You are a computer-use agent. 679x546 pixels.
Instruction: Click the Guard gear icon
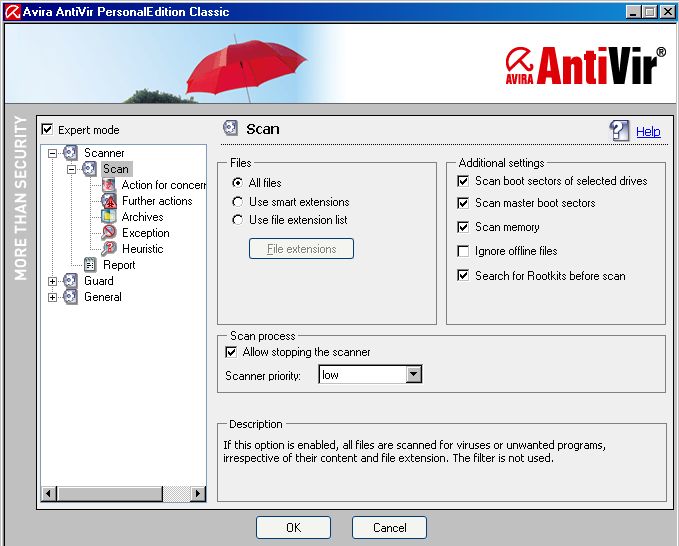[x=71, y=281]
